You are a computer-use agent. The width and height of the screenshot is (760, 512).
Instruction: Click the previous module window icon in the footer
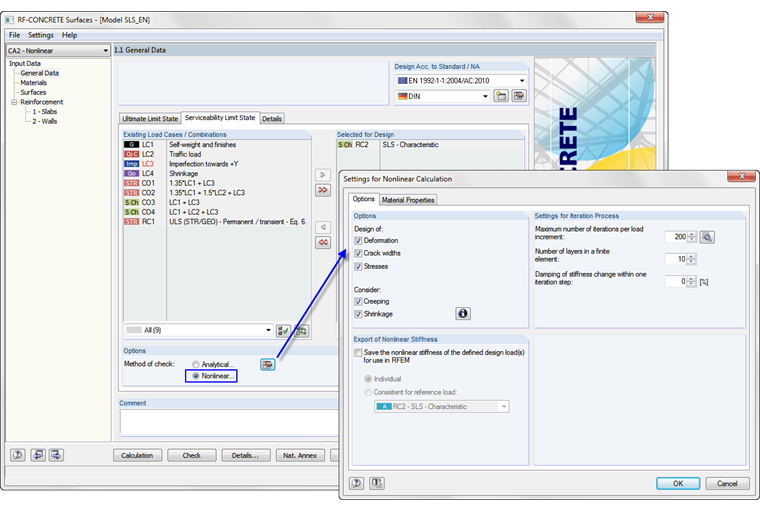[38, 455]
